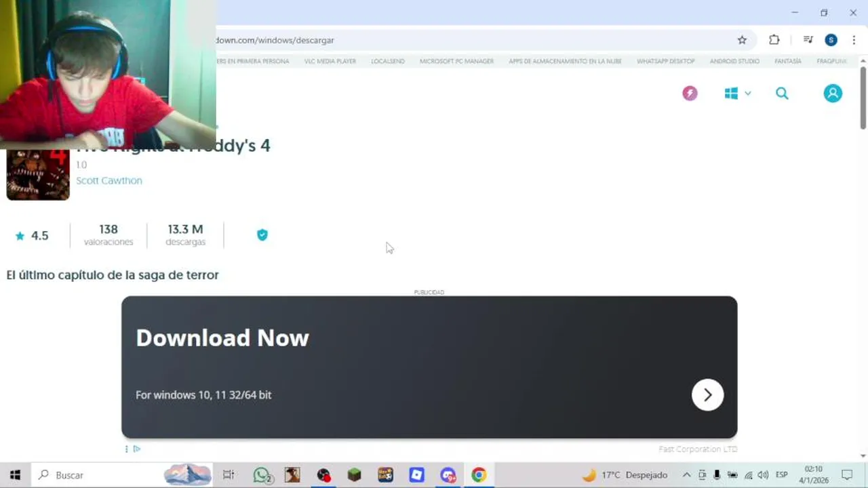The image size is (868, 488).
Task: Open the Discord taskbar icon
Action: click(x=448, y=475)
